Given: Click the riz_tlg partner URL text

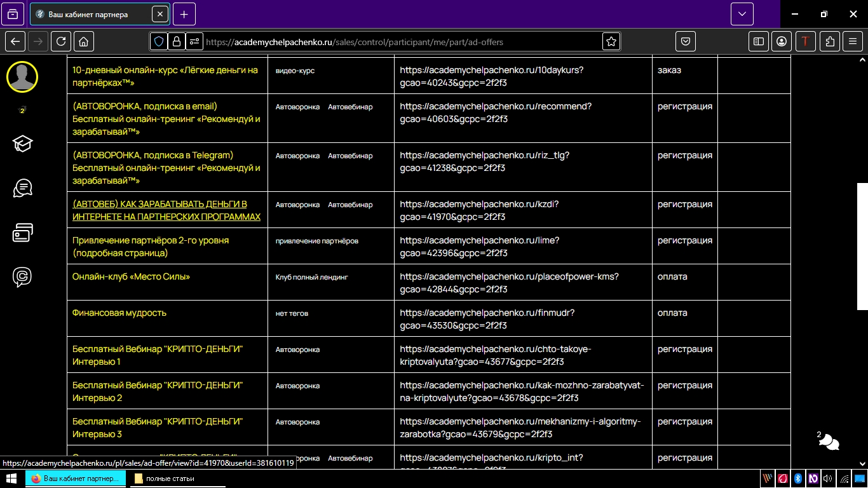Looking at the screenshot, I should [x=485, y=161].
